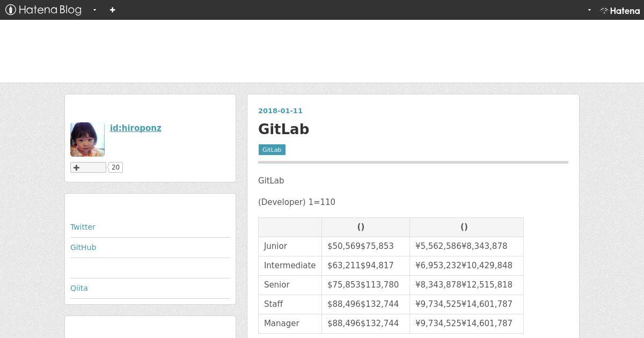Click the ¥6,953,232¥10,429,848 cell

pos(467,266)
